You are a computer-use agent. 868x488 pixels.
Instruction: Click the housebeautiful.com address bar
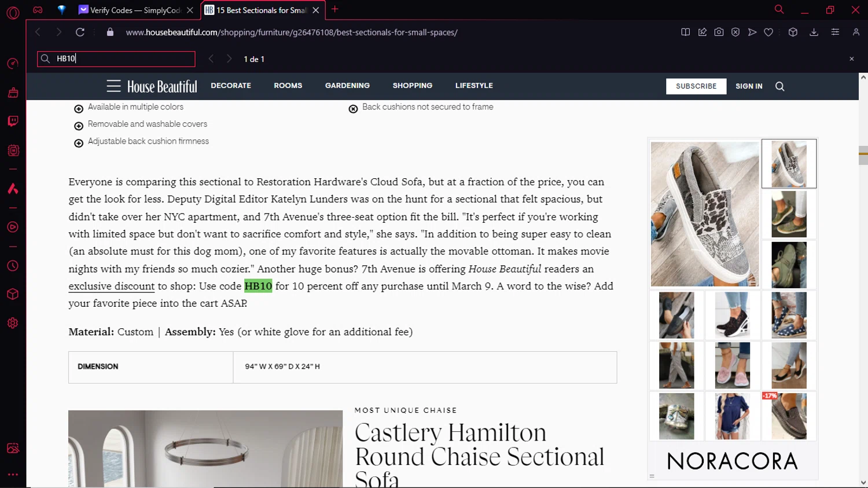coord(292,32)
